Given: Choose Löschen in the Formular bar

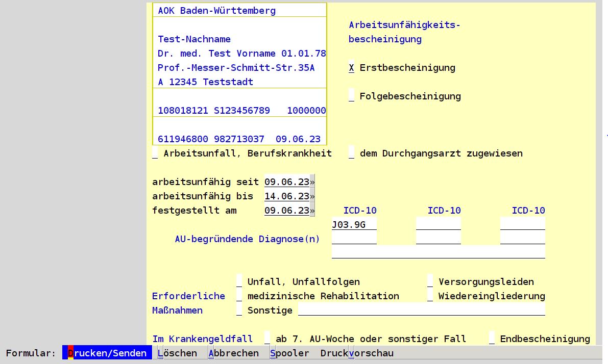Looking at the screenshot, I should click(177, 353).
